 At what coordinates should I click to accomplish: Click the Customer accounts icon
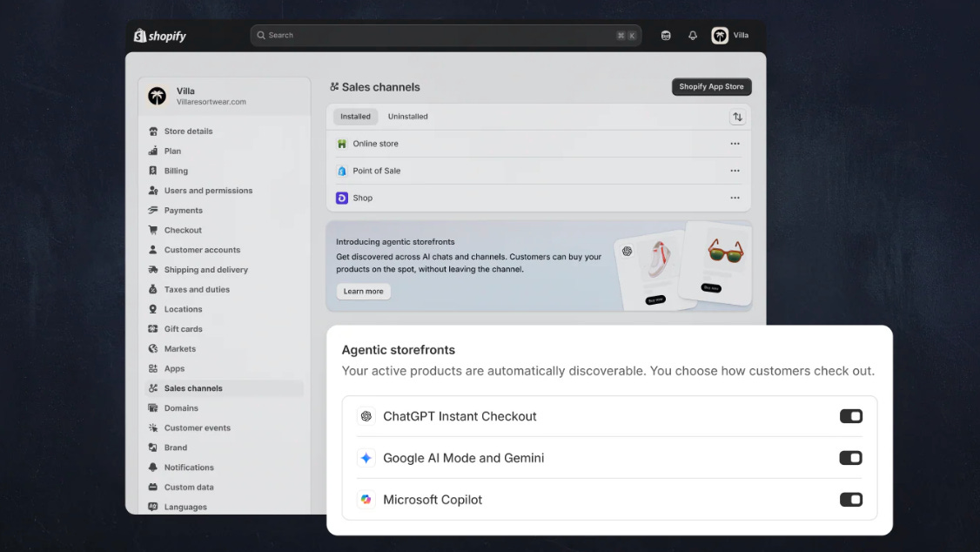[x=153, y=249]
